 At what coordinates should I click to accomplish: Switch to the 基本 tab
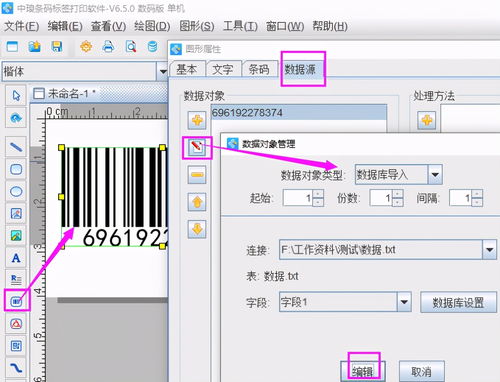pos(187,69)
